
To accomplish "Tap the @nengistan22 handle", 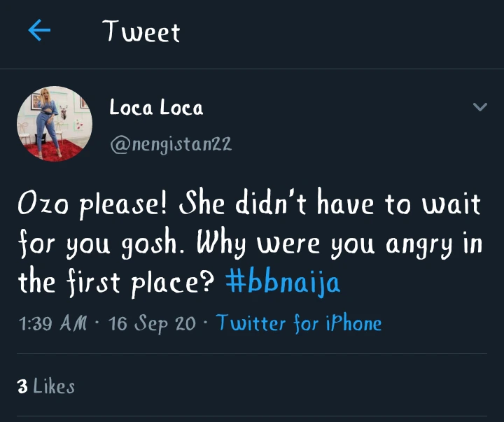I will point(171,144).
